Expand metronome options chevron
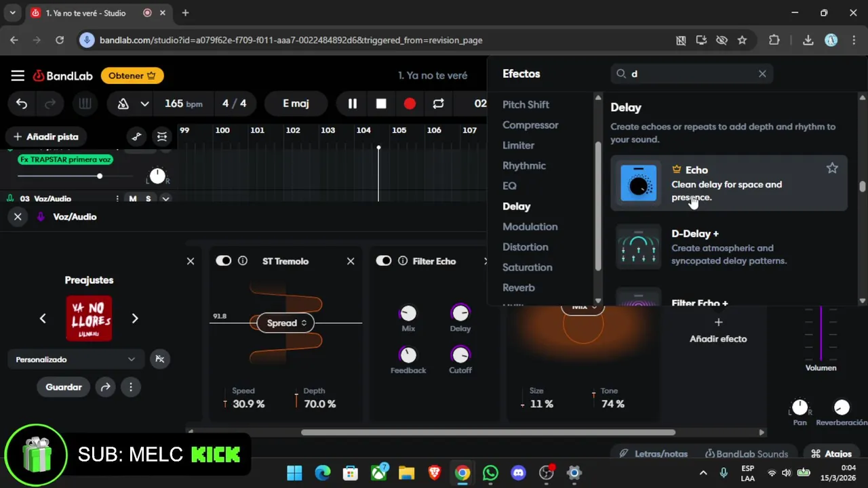Image resolution: width=868 pixels, height=488 pixels. (x=144, y=104)
